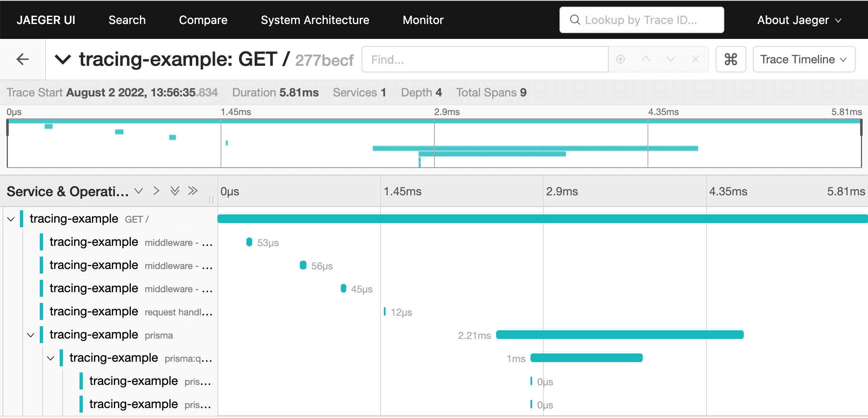Open the About Jaeger menu
Screen dimensions: 868x418
(799, 20)
